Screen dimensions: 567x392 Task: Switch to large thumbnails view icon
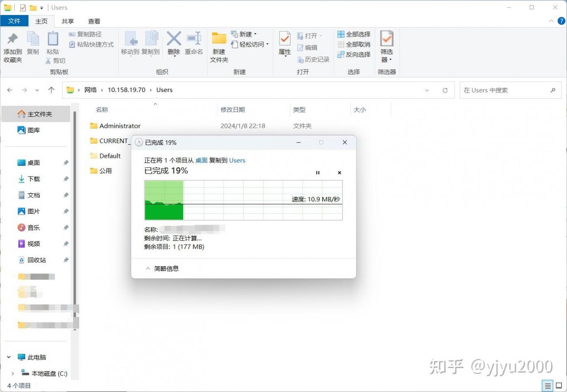coord(559,385)
